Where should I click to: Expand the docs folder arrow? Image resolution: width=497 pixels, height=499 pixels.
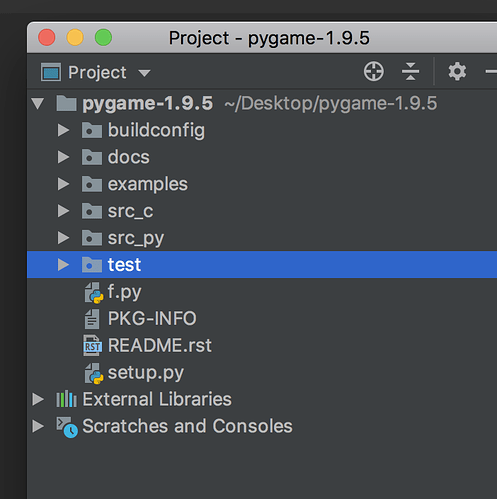[x=63, y=157]
